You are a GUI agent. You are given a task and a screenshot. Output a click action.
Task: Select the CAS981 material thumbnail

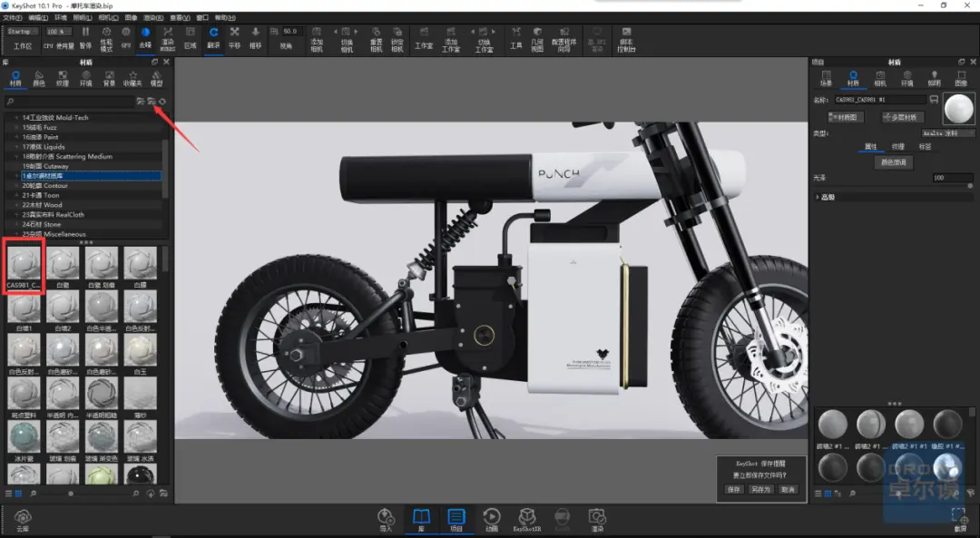(24, 263)
